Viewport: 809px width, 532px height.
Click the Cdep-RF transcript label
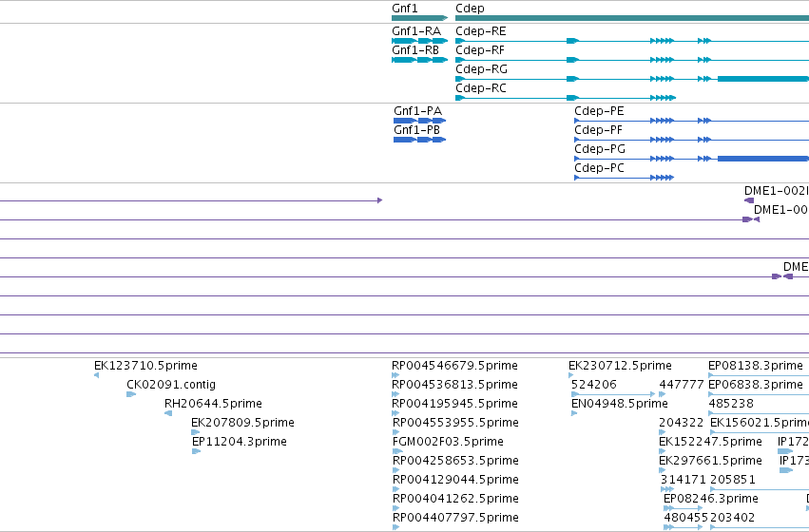(x=480, y=50)
